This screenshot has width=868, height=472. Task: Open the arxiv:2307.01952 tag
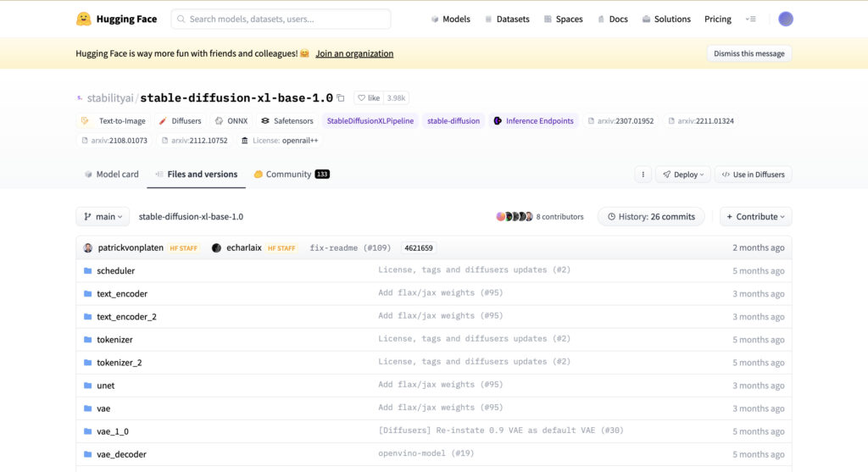(620, 120)
